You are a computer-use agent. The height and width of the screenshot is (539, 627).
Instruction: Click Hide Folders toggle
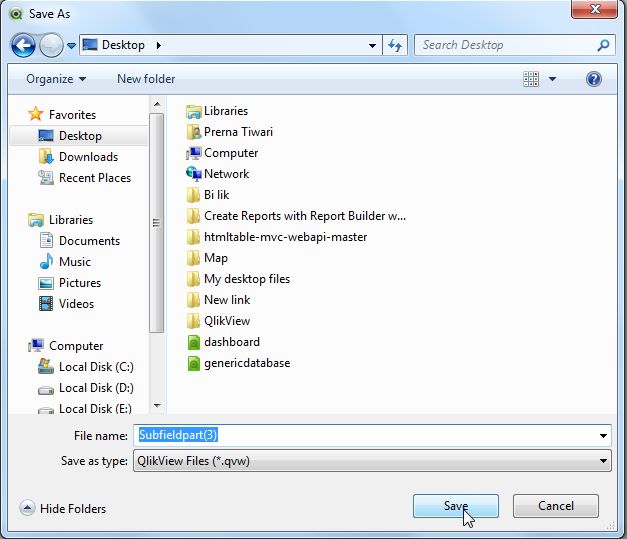pos(63,508)
